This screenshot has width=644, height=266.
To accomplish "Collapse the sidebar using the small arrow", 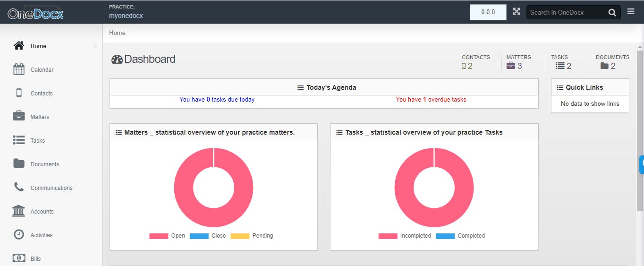I will click(x=95, y=46).
